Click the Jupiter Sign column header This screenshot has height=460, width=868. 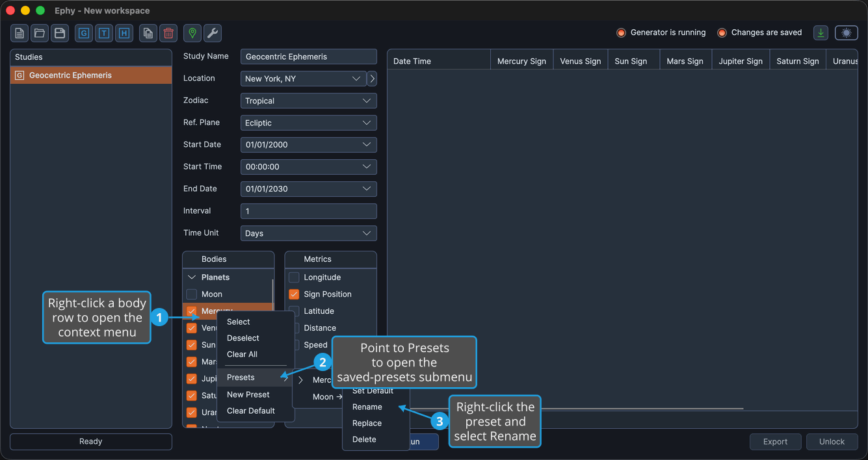pos(741,61)
